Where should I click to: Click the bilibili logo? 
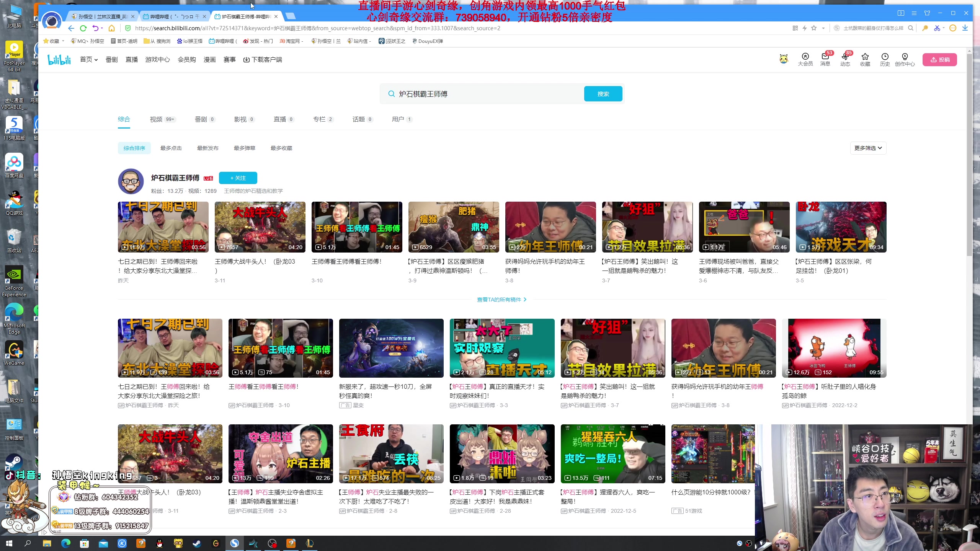click(x=59, y=60)
